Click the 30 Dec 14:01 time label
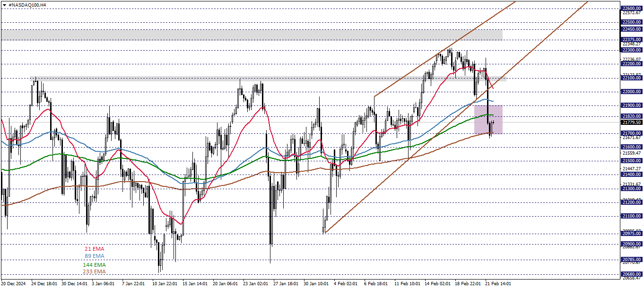644x289 pixels. point(75,284)
